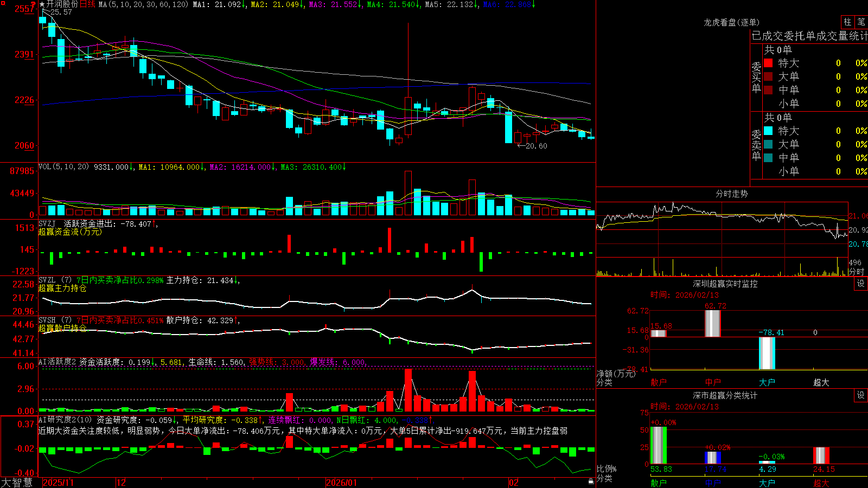Click the 已成交委托单成交量统计 header
Screen dimensions: 868x488
(x=809, y=36)
